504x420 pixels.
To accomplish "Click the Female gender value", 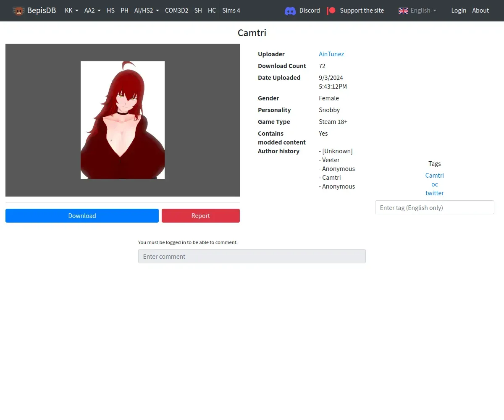I will coord(329,98).
